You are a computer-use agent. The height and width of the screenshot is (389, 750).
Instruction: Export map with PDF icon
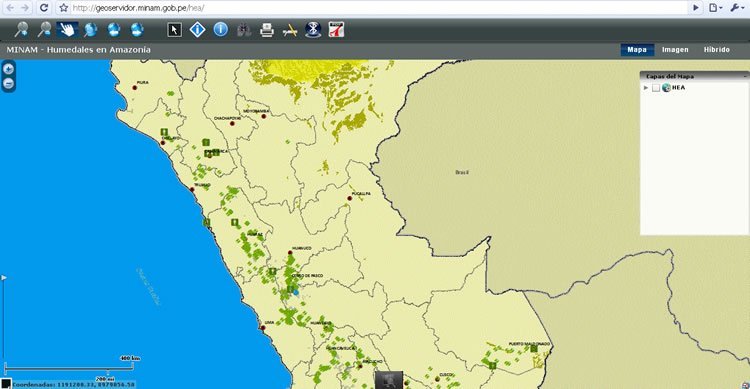point(336,30)
